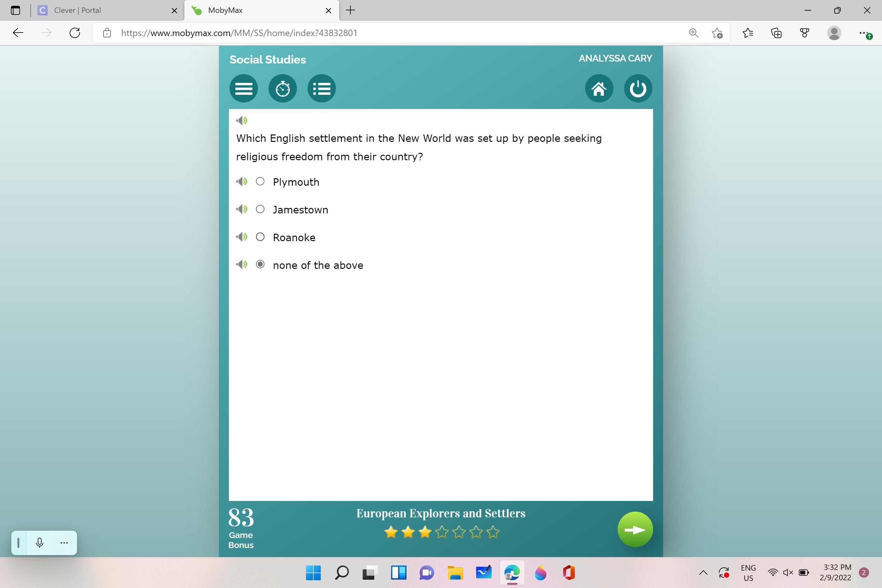Open a new browser tab
This screenshot has width=882, height=588.
click(x=350, y=11)
